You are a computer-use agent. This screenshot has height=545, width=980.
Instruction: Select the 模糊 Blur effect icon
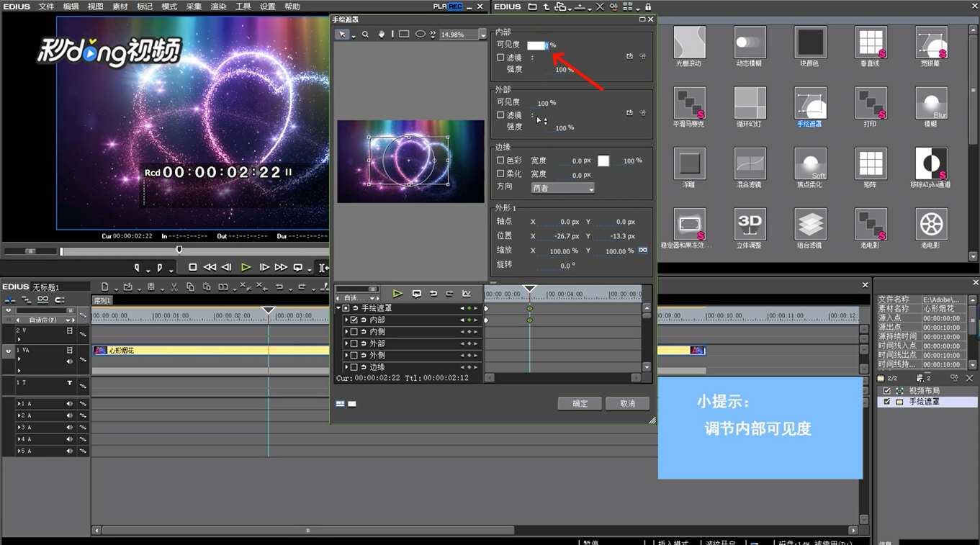click(931, 103)
